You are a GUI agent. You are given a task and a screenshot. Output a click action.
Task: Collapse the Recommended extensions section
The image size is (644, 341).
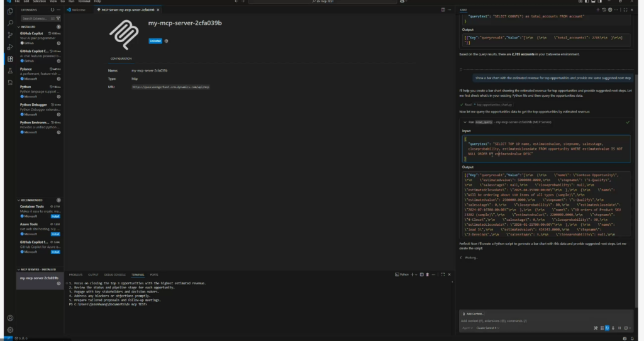[x=31, y=200]
